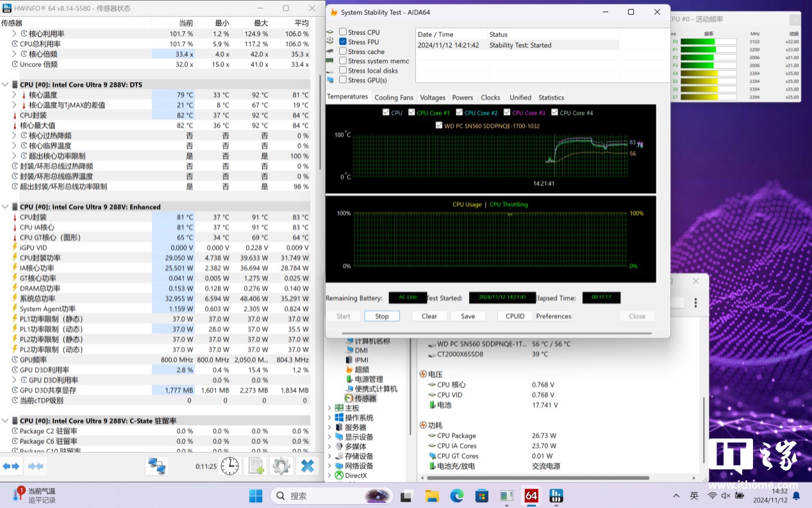Viewport: 812px width, 508px height.
Task: Click the Preferences button
Action: point(553,316)
